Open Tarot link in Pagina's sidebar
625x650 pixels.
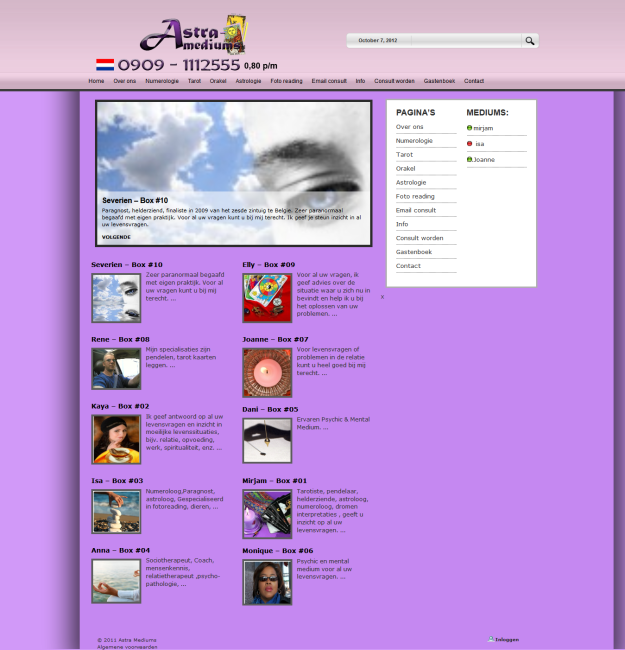click(x=404, y=155)
